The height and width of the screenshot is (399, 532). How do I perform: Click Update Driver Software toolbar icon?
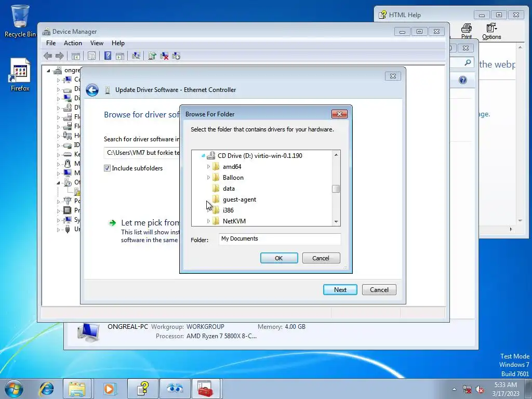coord(152,56)
